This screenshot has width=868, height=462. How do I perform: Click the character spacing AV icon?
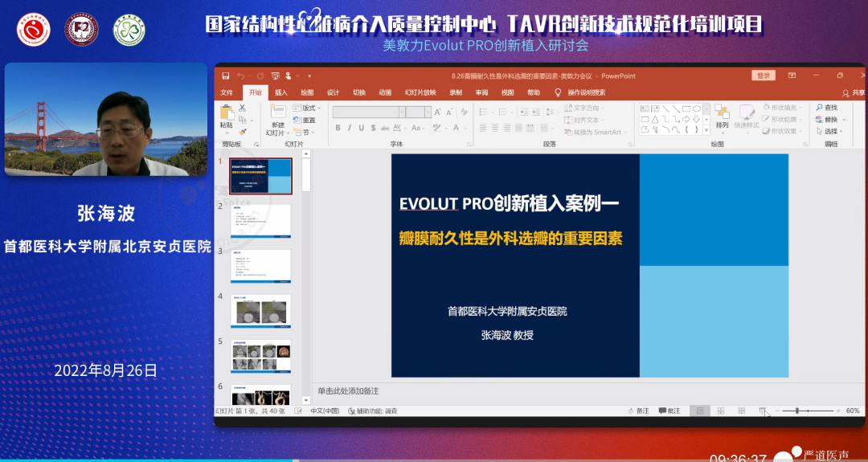coord(397,128)
